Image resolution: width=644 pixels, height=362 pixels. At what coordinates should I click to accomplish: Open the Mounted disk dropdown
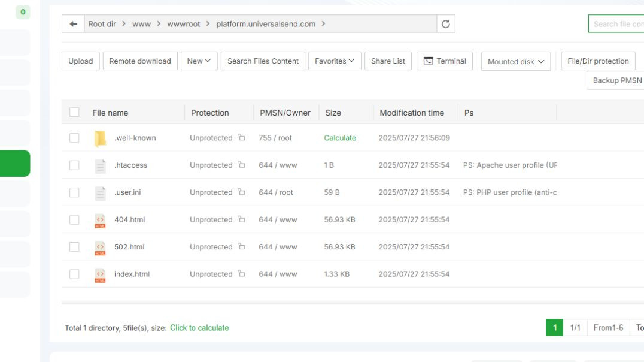[x=515, y=61]
